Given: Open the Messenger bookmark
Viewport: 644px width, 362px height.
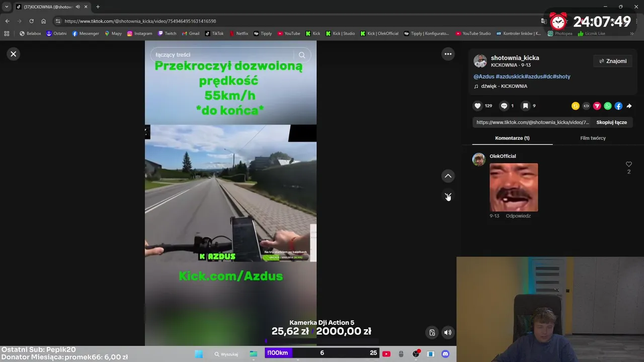Looking at the screenshot, I should pos(86,34).
